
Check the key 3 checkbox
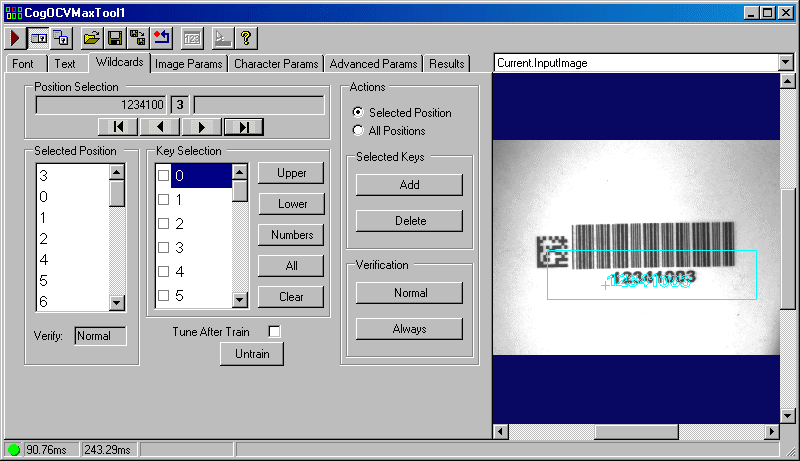163,247
